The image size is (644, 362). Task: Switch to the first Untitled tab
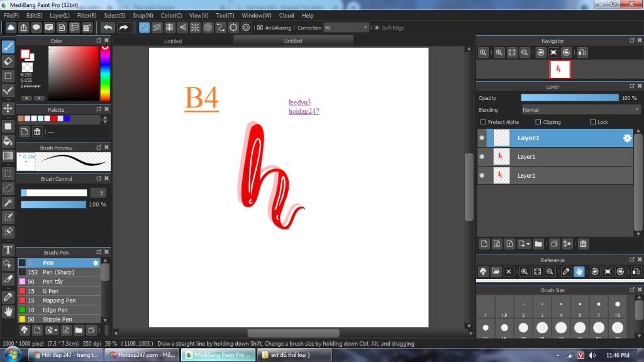click(173, 41)
